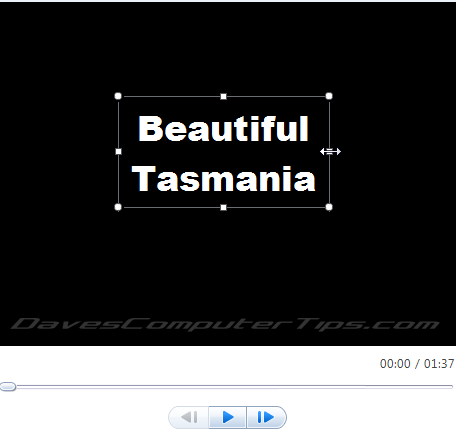Click the DavesComputerTips.com watermark
This screenshot has height=429, width=456.
click(x=225, y=324)
